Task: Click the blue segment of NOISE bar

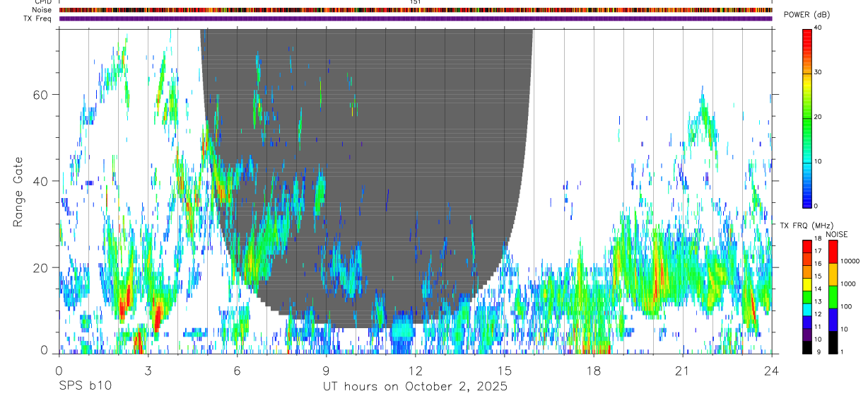Action: pyautogui.click(x=833, y=320)
